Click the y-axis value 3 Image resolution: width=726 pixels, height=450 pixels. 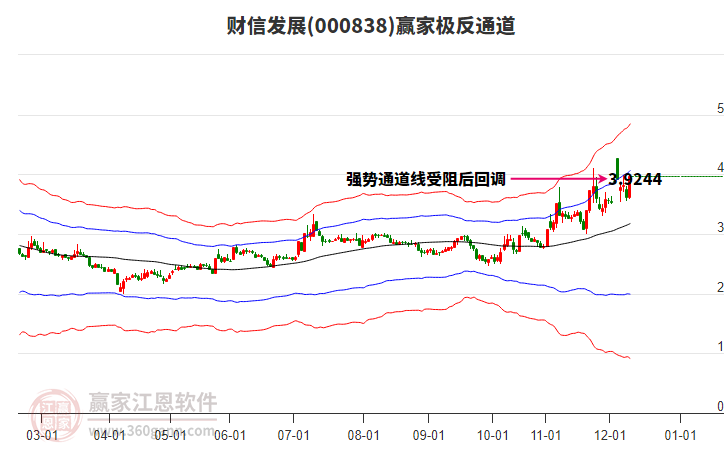click(720, 227)
